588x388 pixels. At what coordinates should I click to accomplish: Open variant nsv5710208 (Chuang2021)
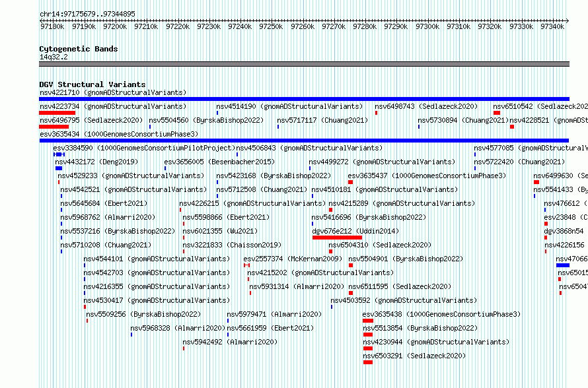point(106,245)
